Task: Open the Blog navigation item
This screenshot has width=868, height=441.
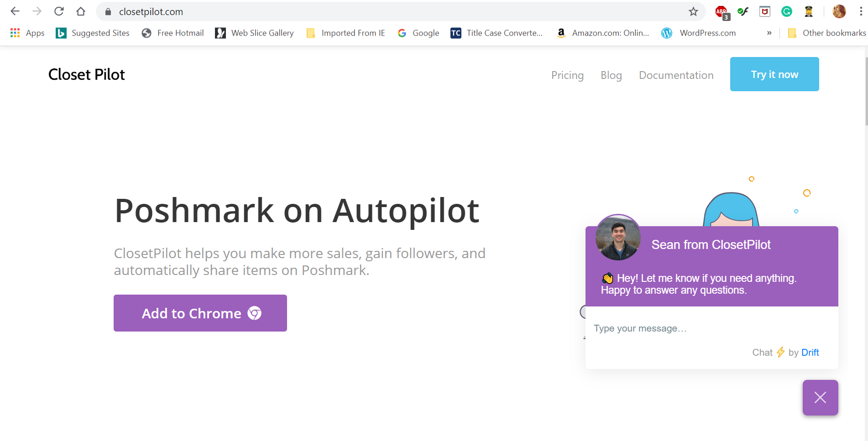Action: 611,75
